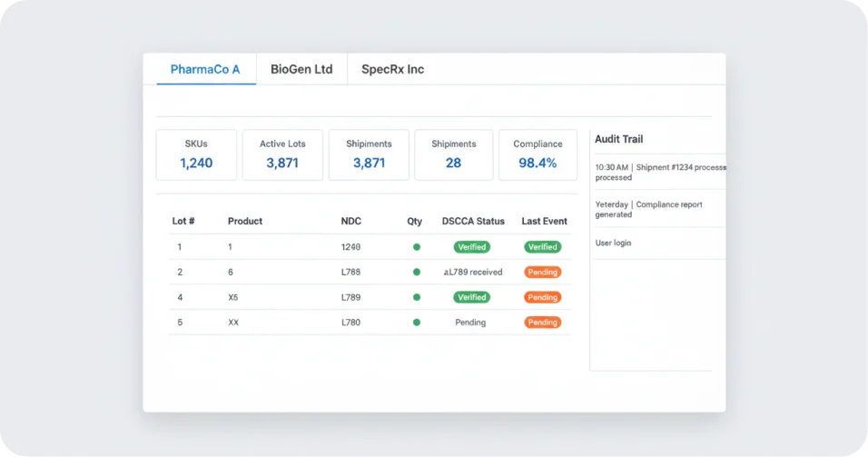Select NDC value 1240

point(351,247)
